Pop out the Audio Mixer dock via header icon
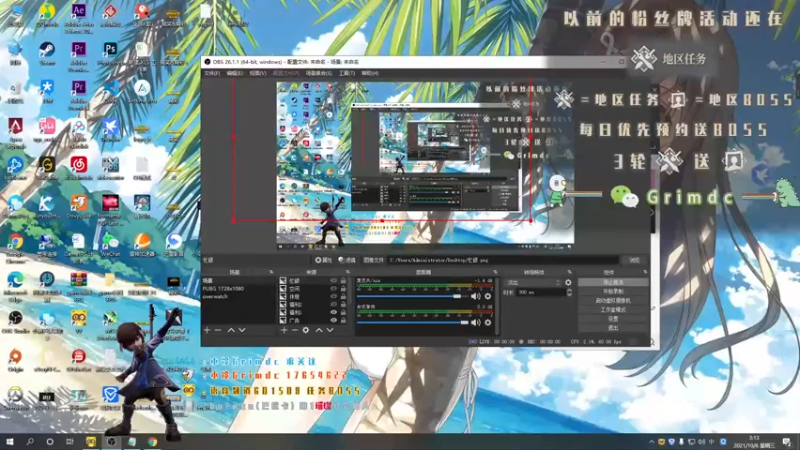Screen dimensions: 800x450 tap(495, 272)
